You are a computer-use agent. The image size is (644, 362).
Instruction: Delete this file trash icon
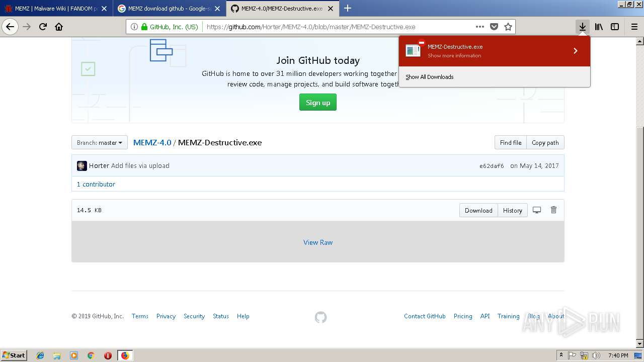(553, 210)
